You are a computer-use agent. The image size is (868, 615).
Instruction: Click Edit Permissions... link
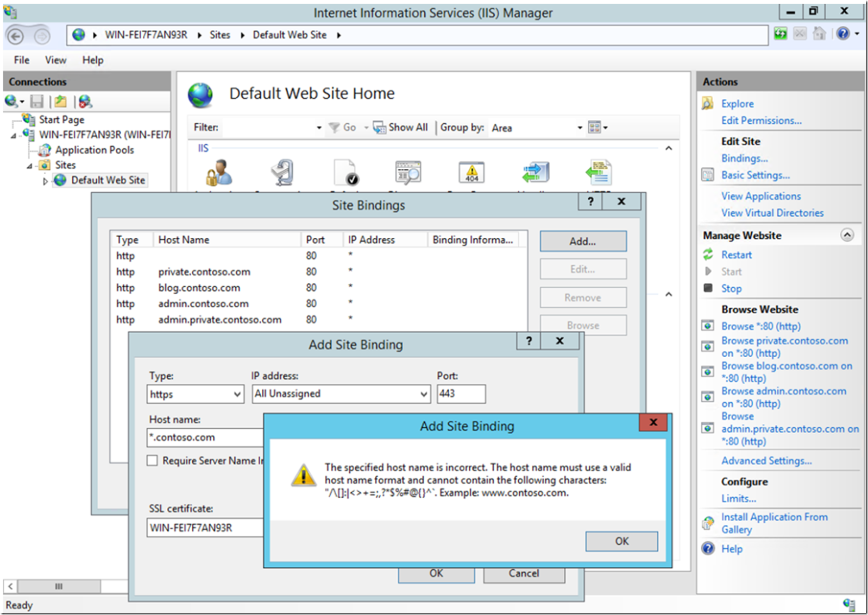click(761, 121)
